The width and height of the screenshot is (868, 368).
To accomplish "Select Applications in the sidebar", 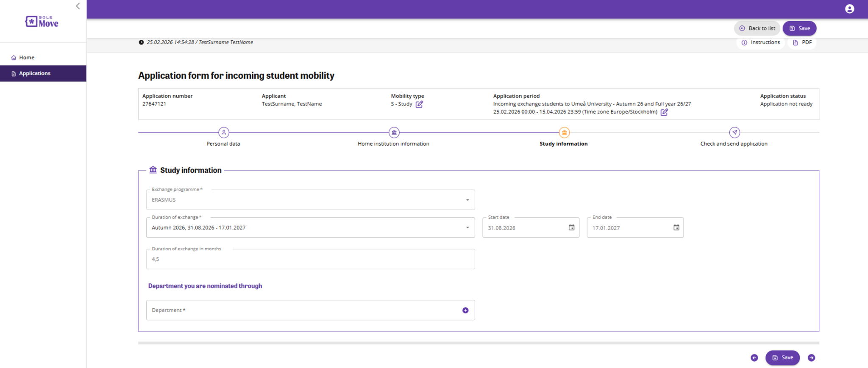I will tap(34, 73).
